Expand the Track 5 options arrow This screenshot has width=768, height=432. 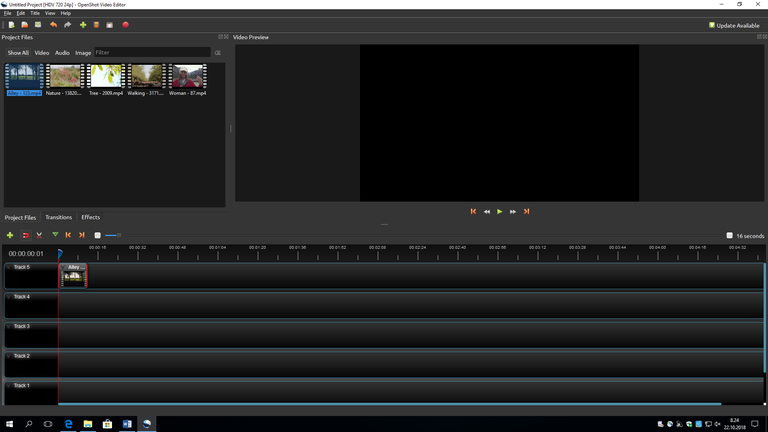click(x=9, y=268)
